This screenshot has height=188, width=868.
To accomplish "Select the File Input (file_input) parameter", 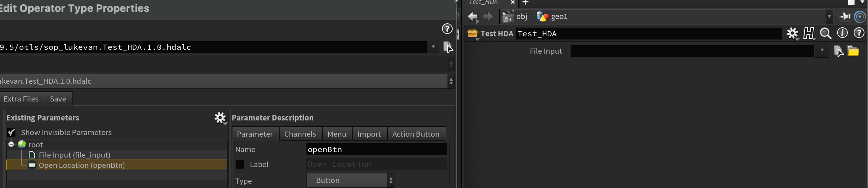I will point(74,155).
